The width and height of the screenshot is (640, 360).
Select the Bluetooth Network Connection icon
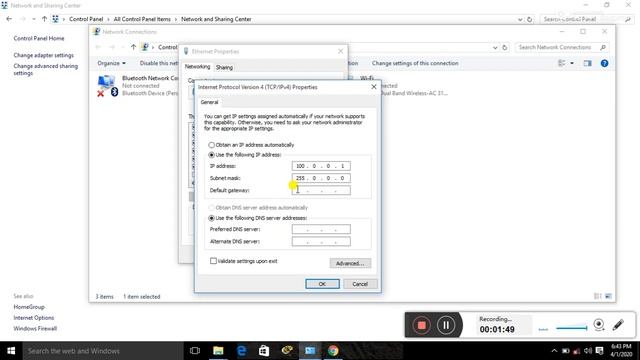[107, 85]
